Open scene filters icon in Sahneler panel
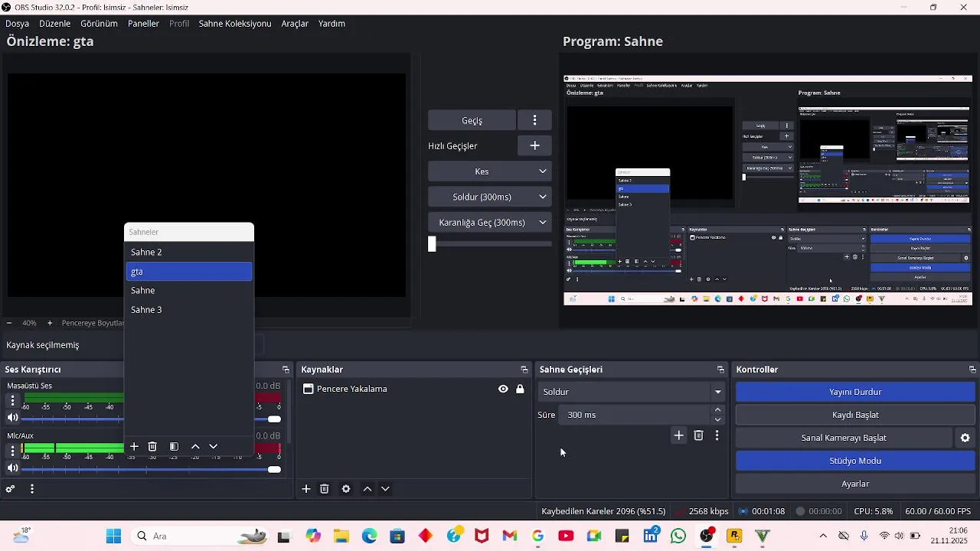This screenshot has height=551, width=980. point(174,446)
